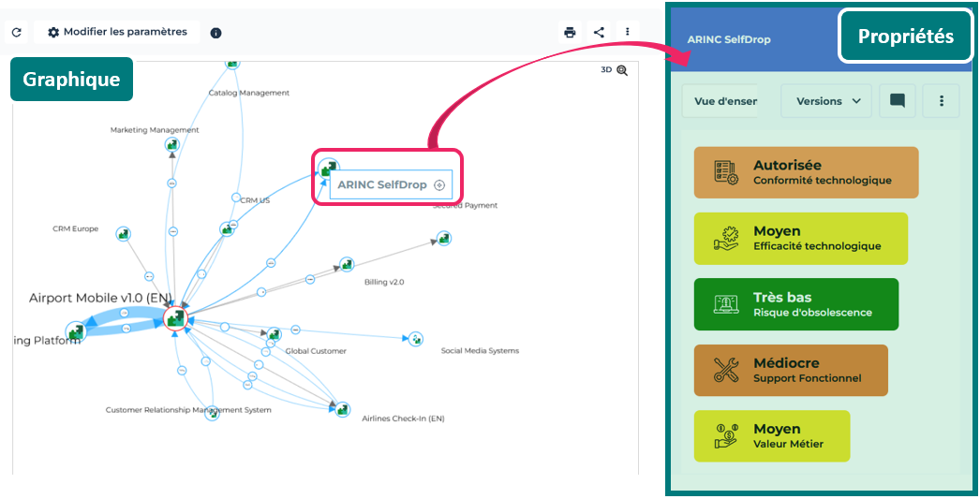This screenshot has height=499, width=980.
Task: Click the Moyen Valeur Métier tile
Action: point(771,435)
